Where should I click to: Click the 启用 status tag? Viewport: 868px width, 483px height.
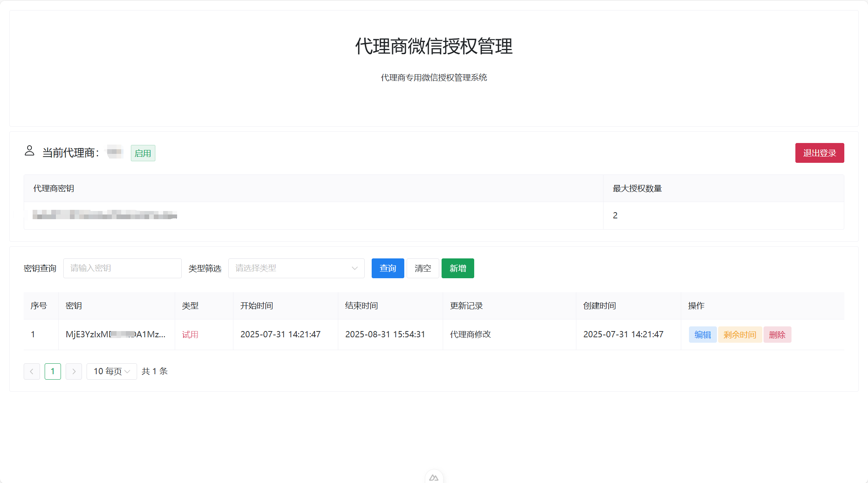click(143, 153)
